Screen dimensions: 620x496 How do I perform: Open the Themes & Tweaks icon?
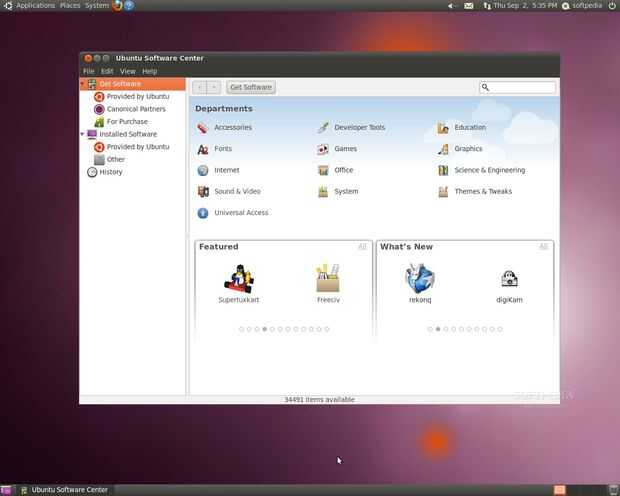pos(443,192)
